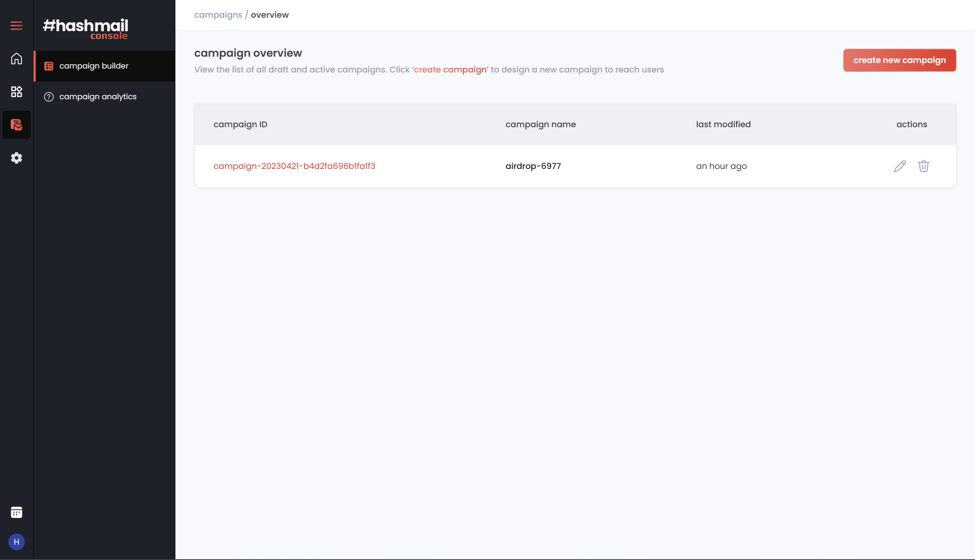Click the campaign ID column header
The height and width of the screenshot is (560, 975).
tap(240, 124)
